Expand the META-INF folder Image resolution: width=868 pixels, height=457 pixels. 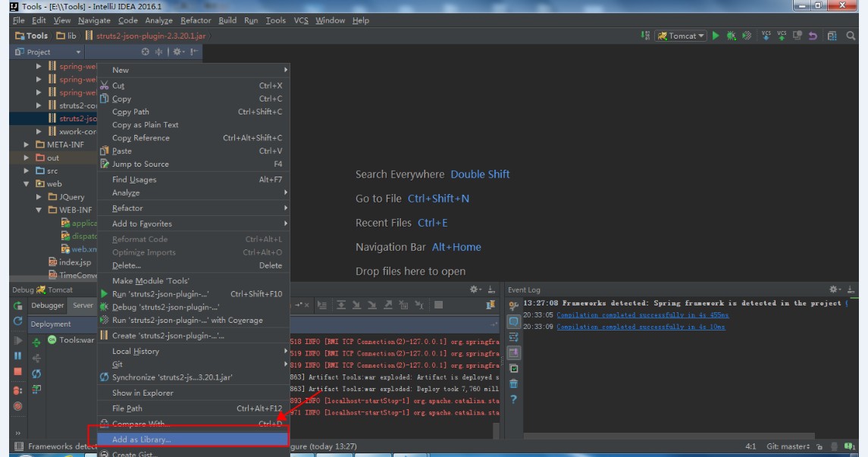coord(26,145)
